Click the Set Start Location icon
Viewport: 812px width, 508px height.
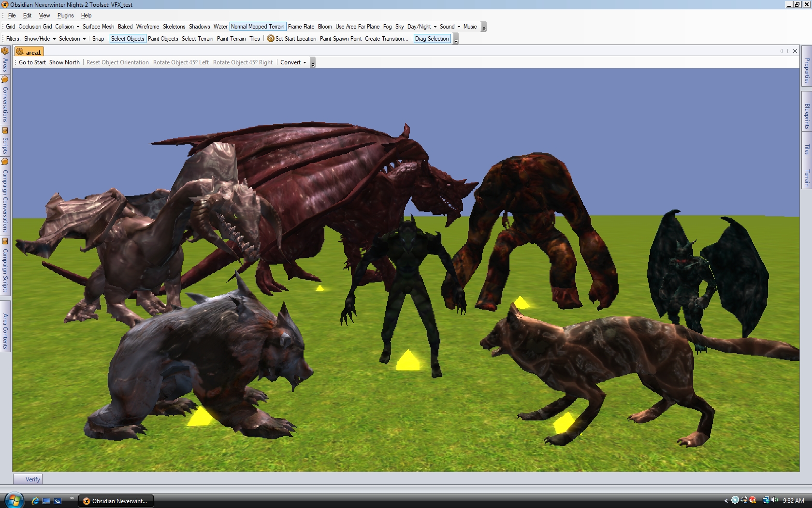pyautogui.click(x=271, y=39)
